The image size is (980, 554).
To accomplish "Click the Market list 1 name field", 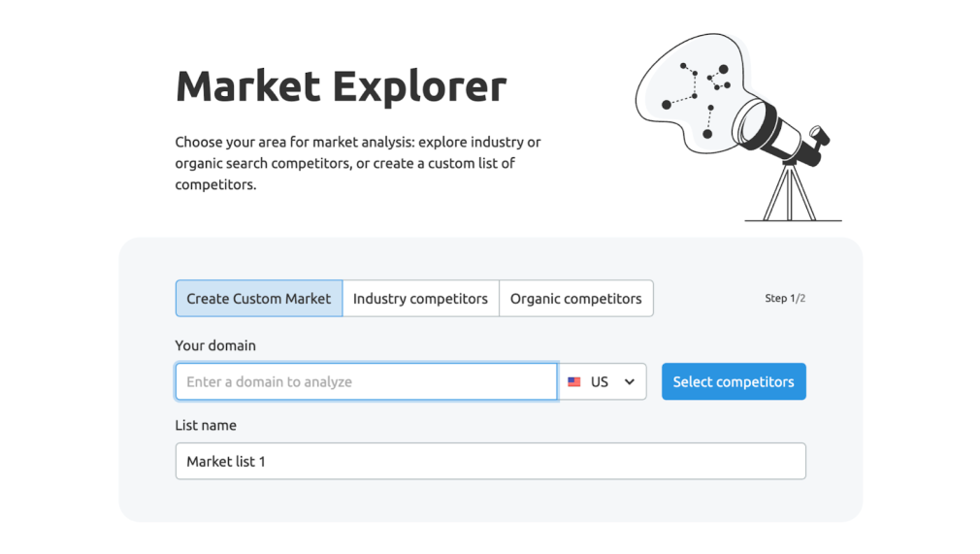I will [x=491, y=462].
